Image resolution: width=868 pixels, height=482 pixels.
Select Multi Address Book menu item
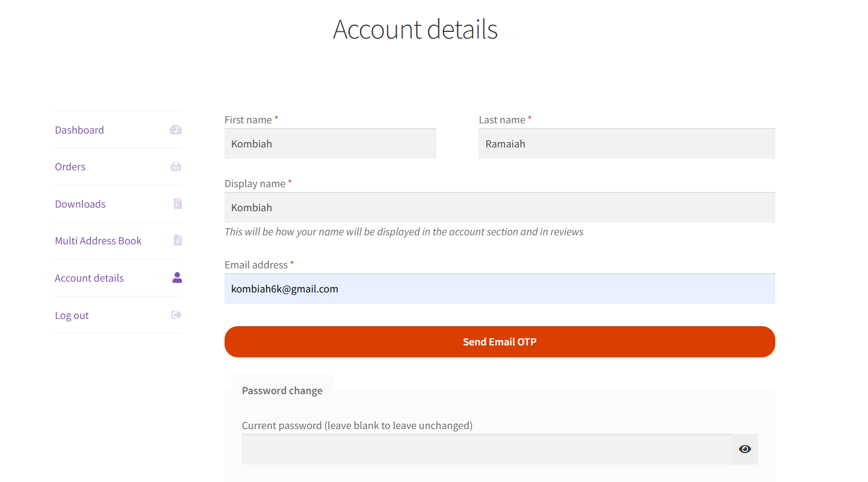(98, 241)
